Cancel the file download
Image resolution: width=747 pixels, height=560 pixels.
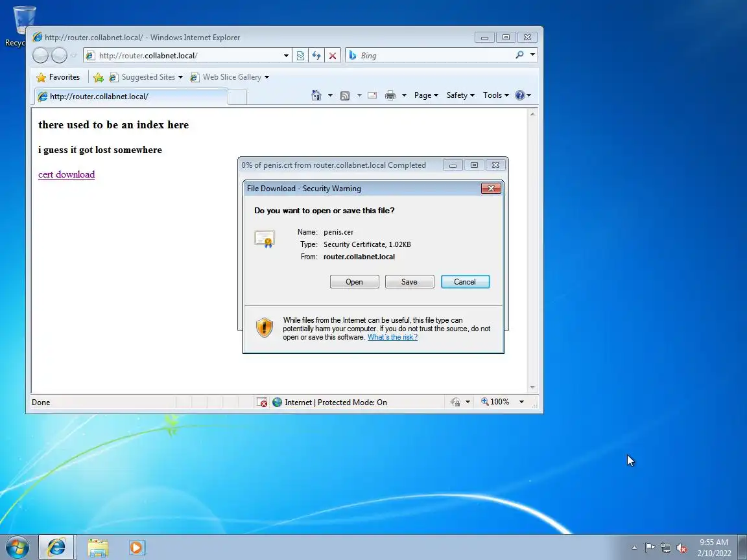pos(465,281)
